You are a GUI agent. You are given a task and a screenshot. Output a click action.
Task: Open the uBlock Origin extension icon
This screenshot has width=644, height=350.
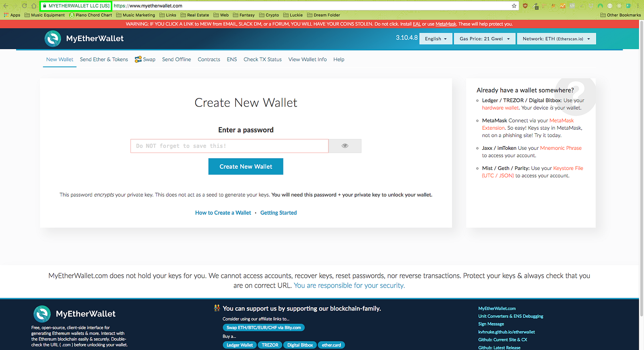pyautogui.click(x=525, y=6)
